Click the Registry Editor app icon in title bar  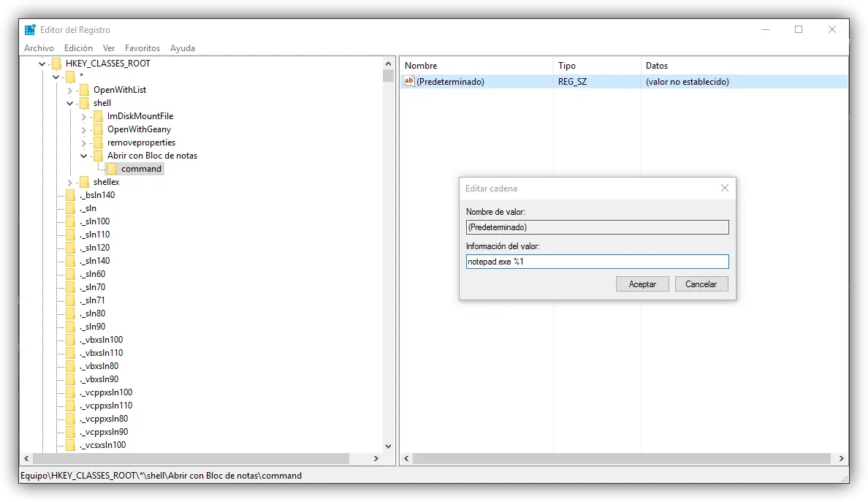click(30, 29)
